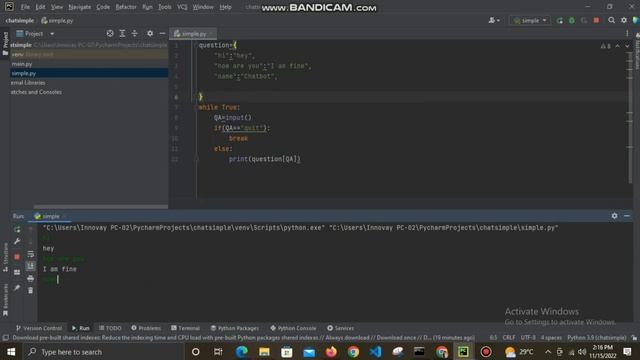640x360 pixels.
Task: Open Project panel options gear
Action: [x=150, y=33]
